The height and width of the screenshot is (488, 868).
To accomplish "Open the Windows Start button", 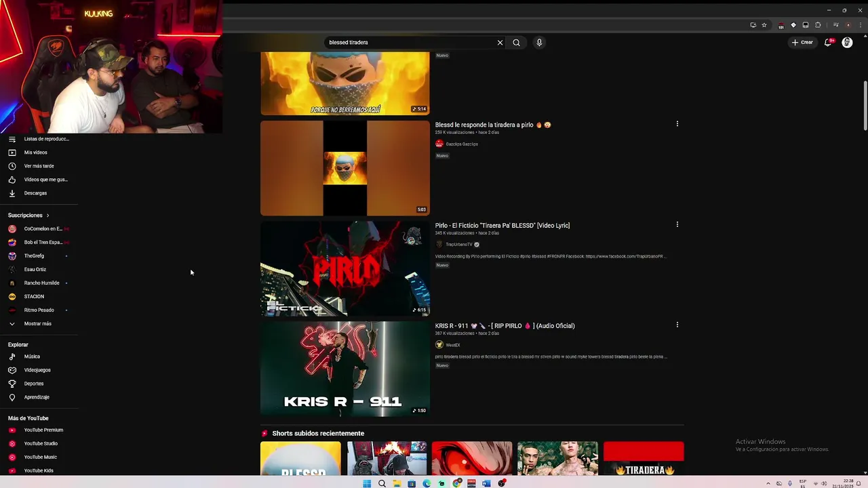I will (x=367, y=483).
